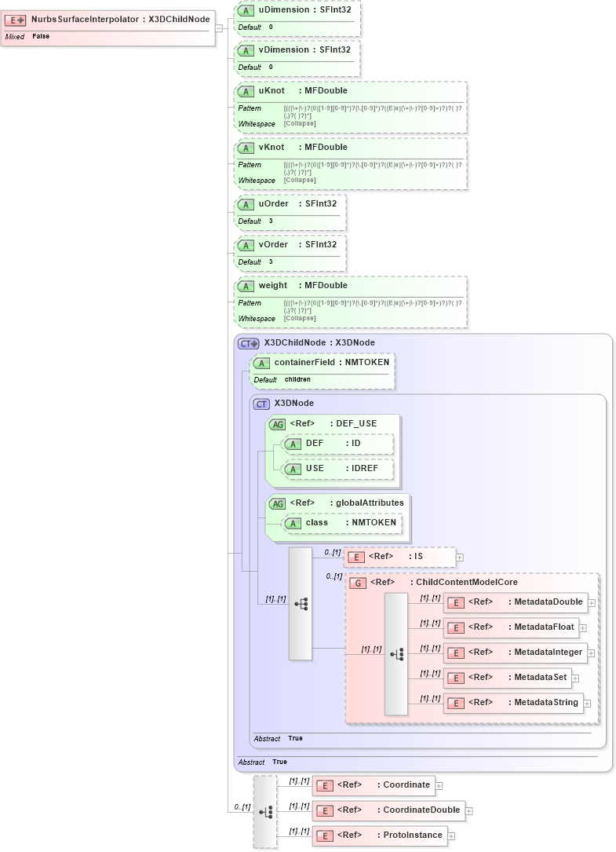
Task: Select the 'MetadataString' reference label
Action: (546, 703)
